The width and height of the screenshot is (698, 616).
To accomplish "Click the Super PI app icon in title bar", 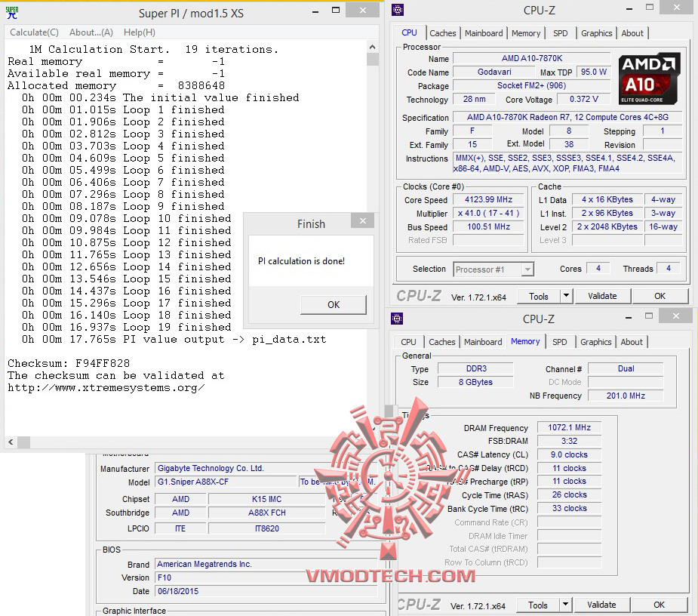I will click(x=12, y=13).
